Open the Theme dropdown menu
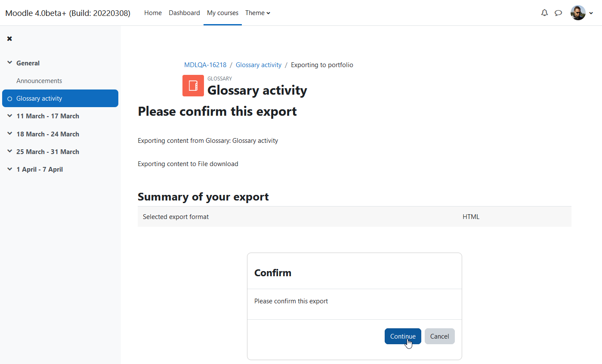The width and height of the screenshot is (602, 364). (x=258, y=13)
